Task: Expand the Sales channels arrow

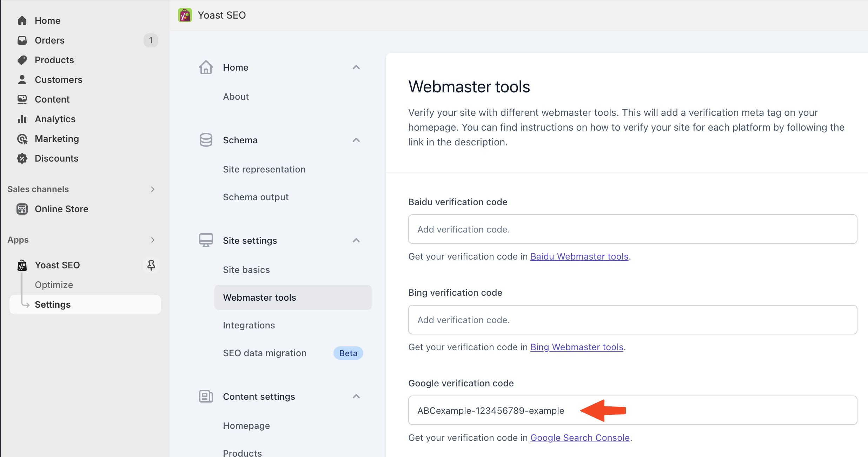Action: 152,189
